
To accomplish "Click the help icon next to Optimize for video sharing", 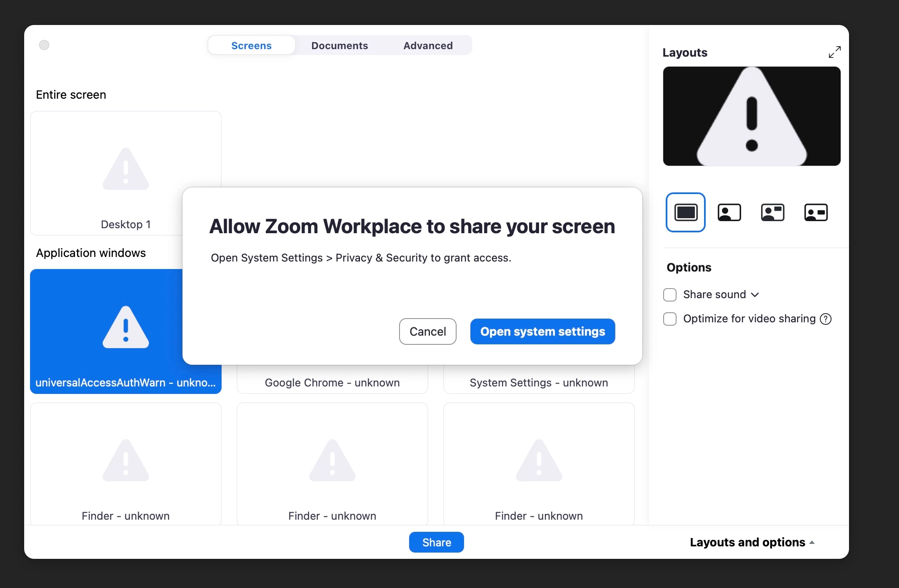I will (x=826, y=319).
